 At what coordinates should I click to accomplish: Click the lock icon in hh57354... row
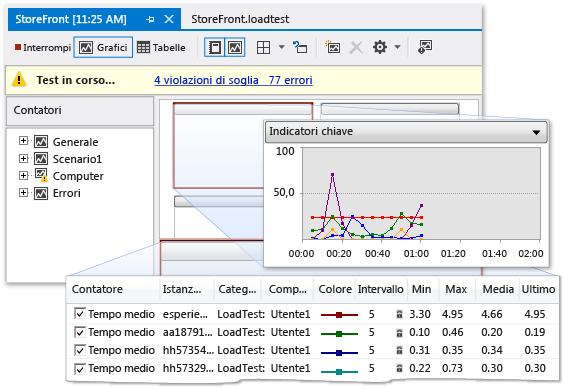click(399, 350)
